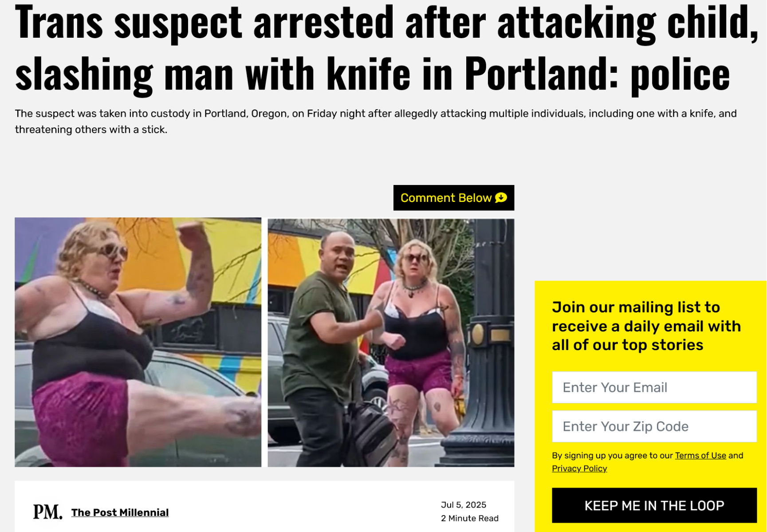Click the mailing list signup heading
This screenshot has width=767, height=532.
click(646, 326)
